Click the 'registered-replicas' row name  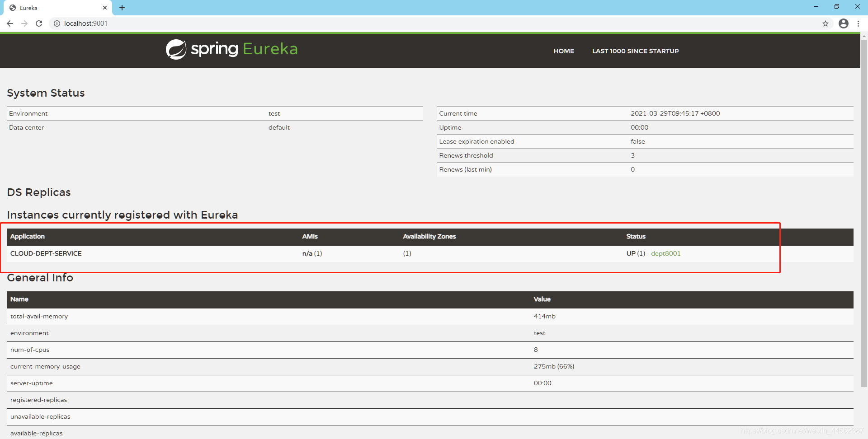(38, 400)
